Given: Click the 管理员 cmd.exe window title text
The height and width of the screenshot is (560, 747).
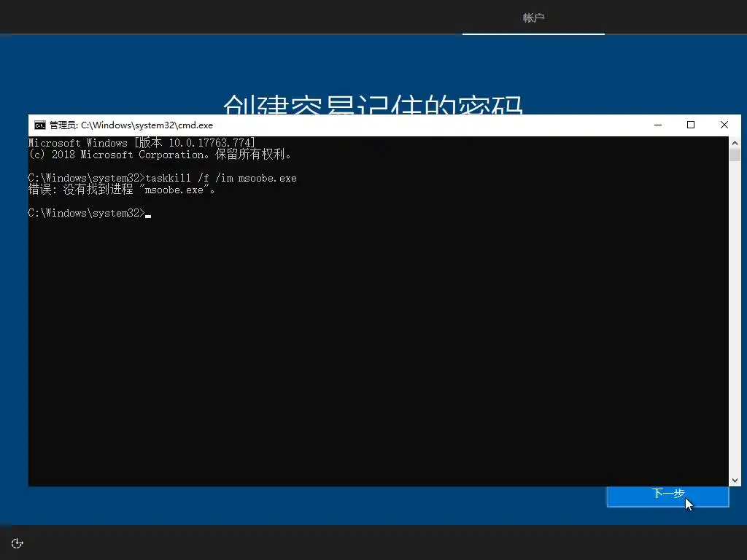Looking at the screenshot, I should click(x=131, y=125).
